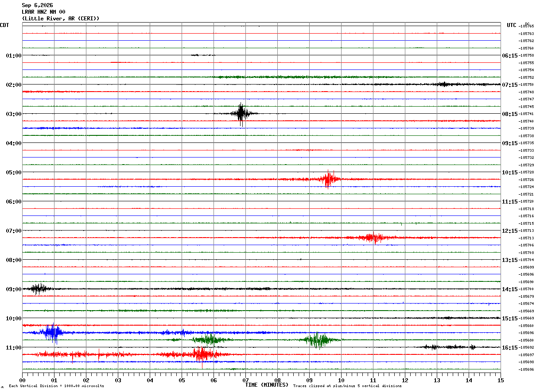This screenshot has height=392, width=536.
Task: Click the minute 15 axis tick label
Action: (501, 380)
